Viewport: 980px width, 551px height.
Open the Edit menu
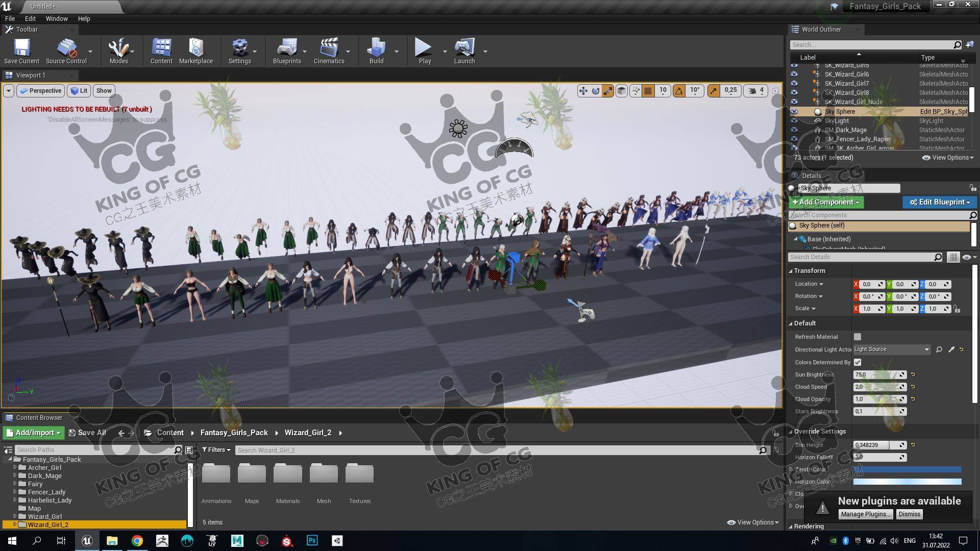tap(30, 18)
